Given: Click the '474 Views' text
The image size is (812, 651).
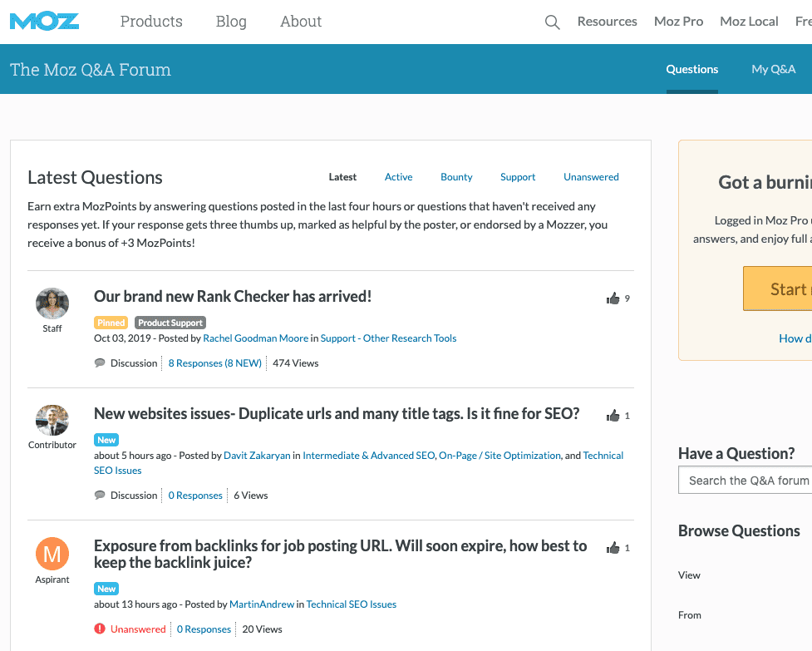Looking at the screenshot, I should pos(295,363).
